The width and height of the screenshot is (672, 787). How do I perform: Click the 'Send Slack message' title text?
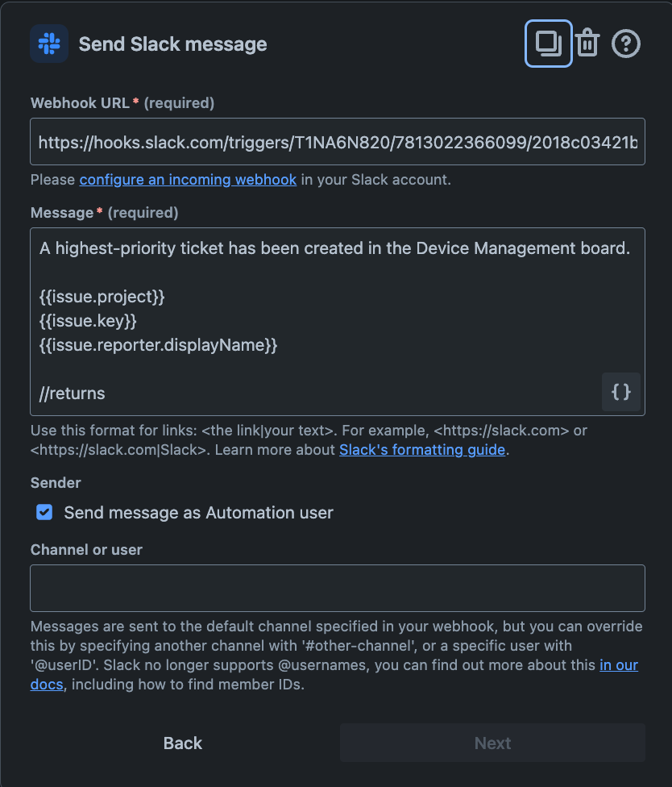(x=172, y=44)
